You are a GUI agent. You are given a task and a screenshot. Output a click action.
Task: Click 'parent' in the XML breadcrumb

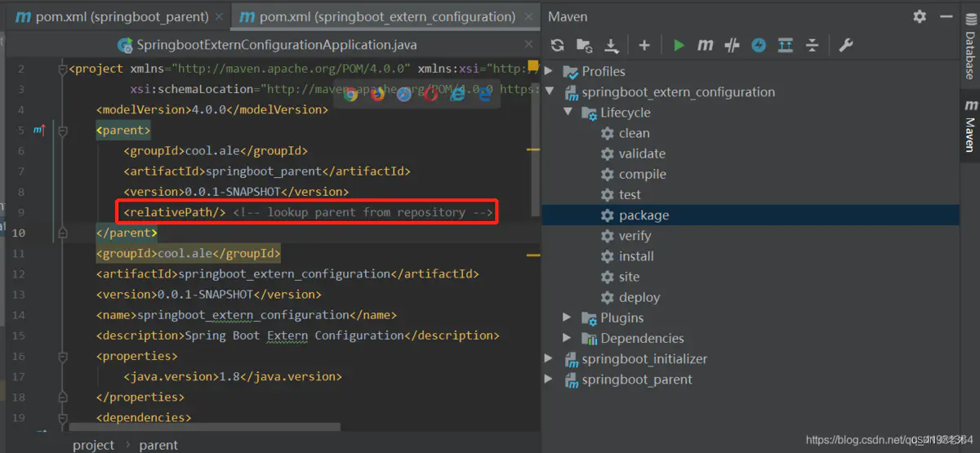[x=158, y=445]
